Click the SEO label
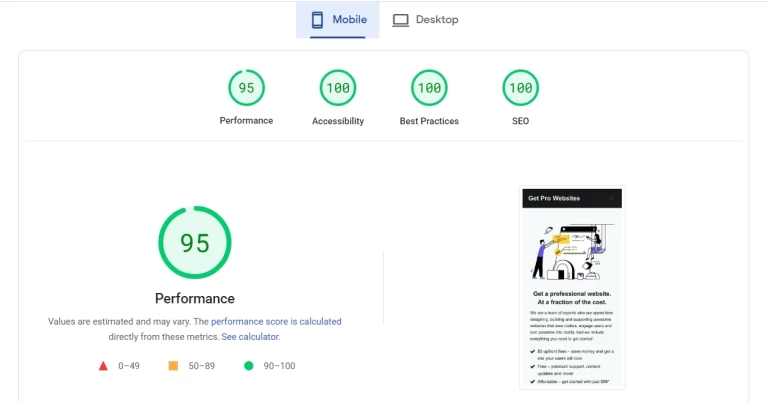 521,121
